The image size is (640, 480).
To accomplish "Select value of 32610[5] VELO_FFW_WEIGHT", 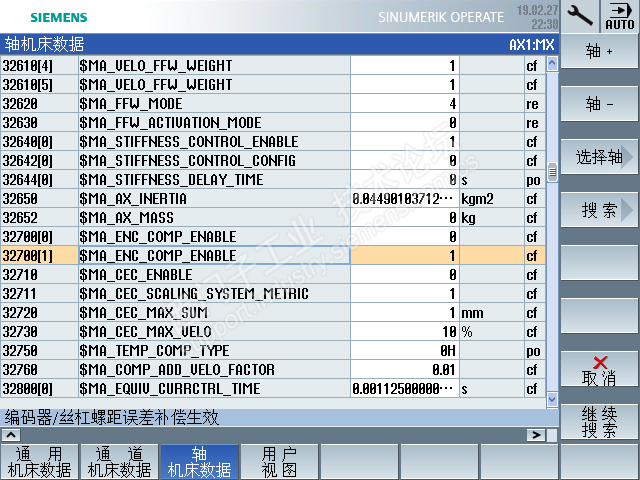I will 404,84.
